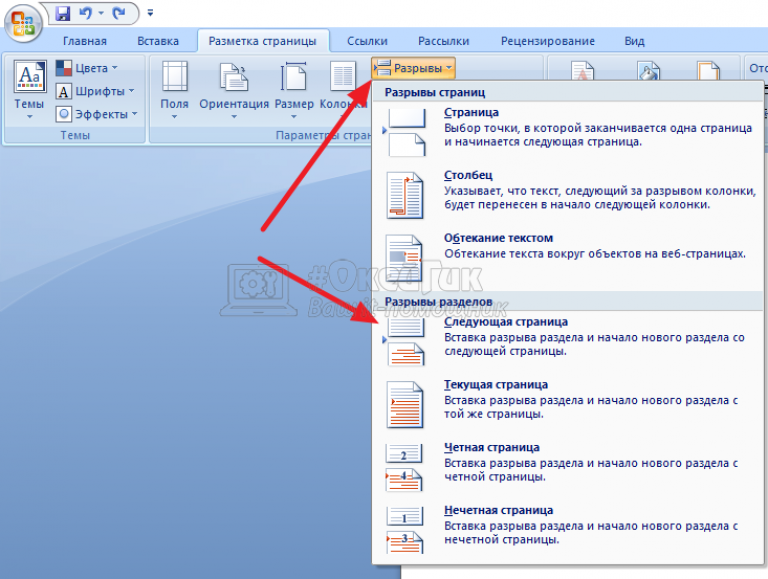This screenshot has height=579, width=768.
Task: Choose the Столбец column break icon
Action: click(x=405, y=195)
